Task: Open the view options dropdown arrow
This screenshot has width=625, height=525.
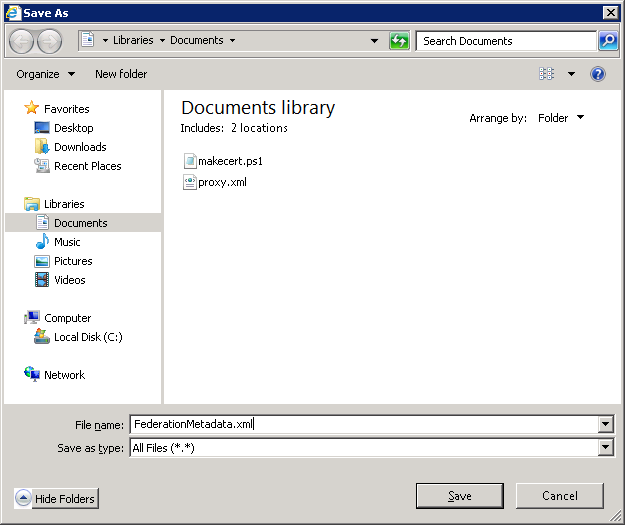Action: [x=572, y=74]
